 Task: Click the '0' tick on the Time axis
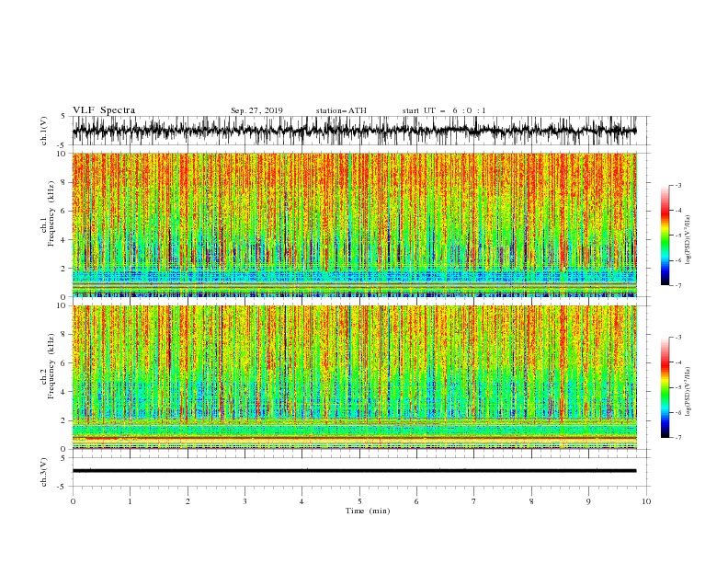pyautogui.click(x=73, y=501)
